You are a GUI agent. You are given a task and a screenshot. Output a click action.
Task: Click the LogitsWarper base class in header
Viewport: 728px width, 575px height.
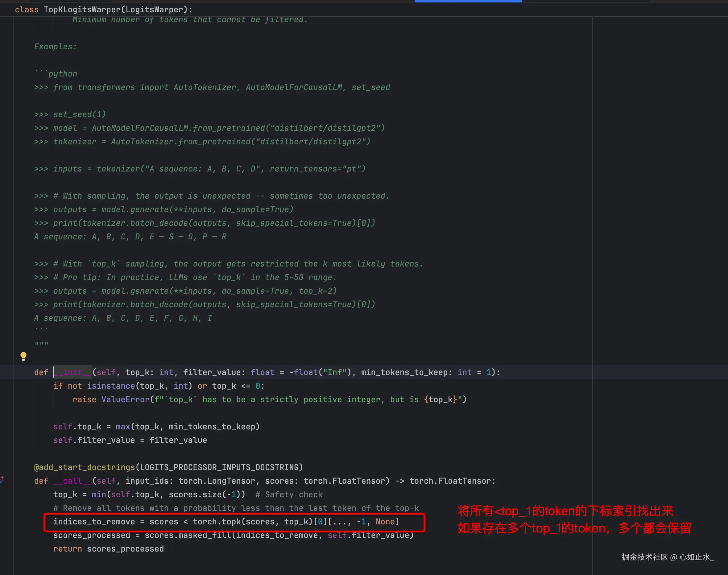click(x=154, y=10)
